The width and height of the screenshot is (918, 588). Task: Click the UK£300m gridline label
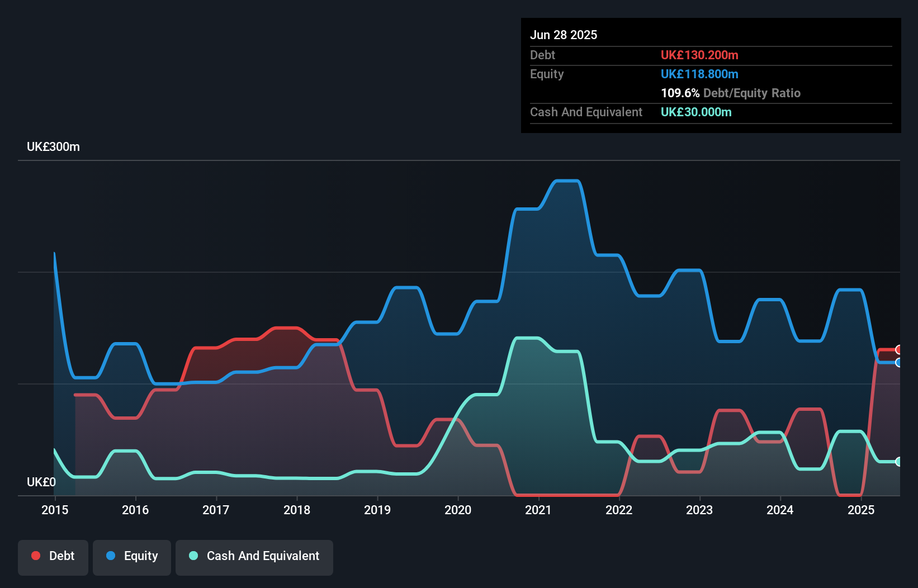53,146
